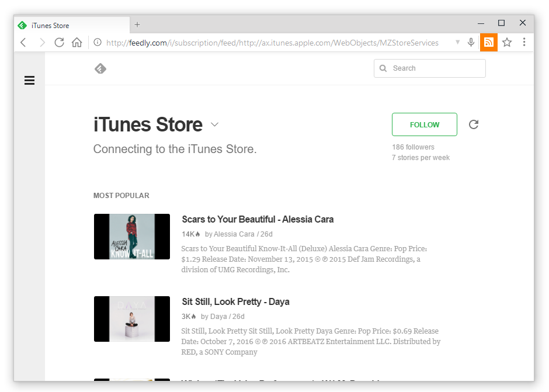The height and width of the screenshot is (392, 549).
Task: Click the microphone voice search icon
Action: (471, 43)
